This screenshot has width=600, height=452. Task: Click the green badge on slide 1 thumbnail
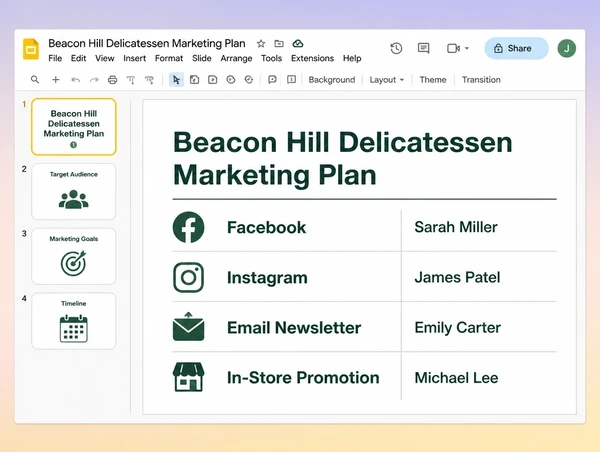pos(73,145)
